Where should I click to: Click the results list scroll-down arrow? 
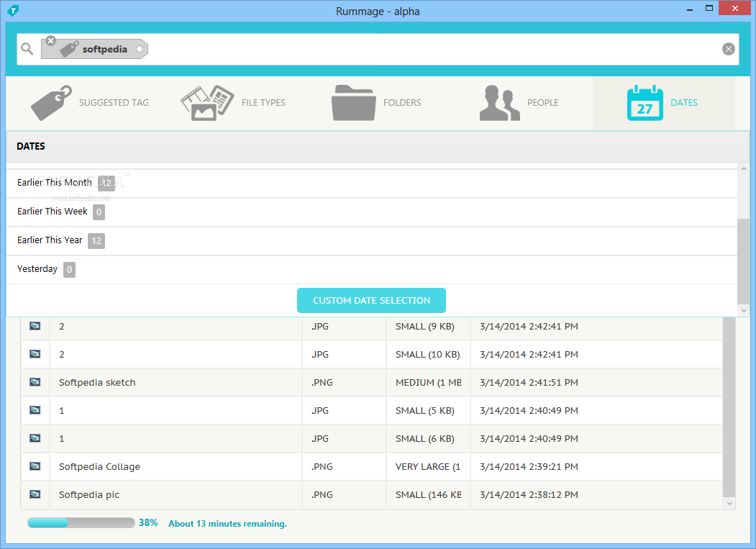[729, 503]
